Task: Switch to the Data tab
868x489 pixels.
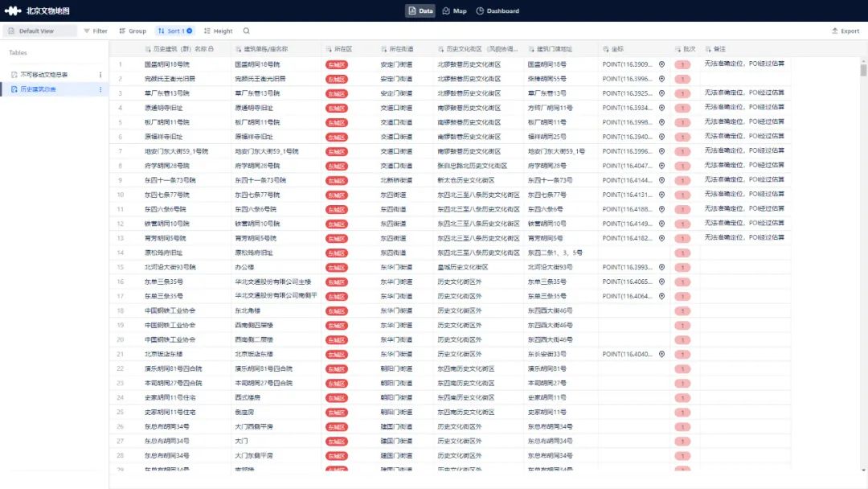Action: click(x=420, y=10)
